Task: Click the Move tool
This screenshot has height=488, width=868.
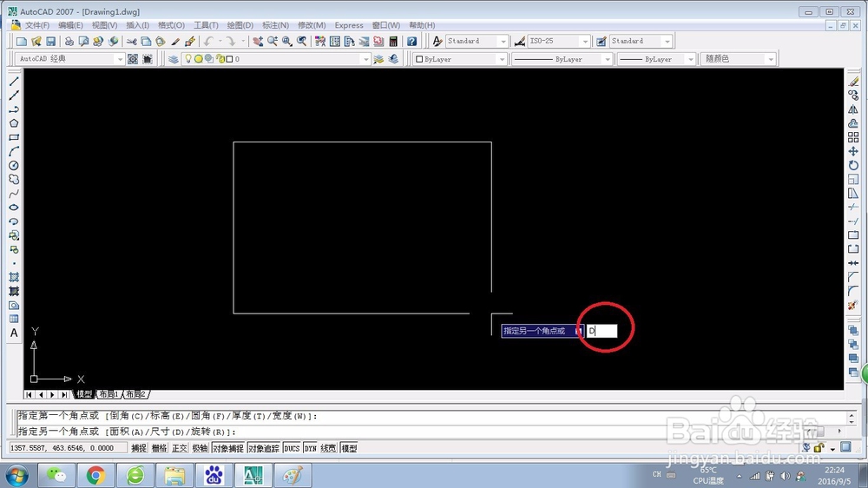Action: [853, 151]
